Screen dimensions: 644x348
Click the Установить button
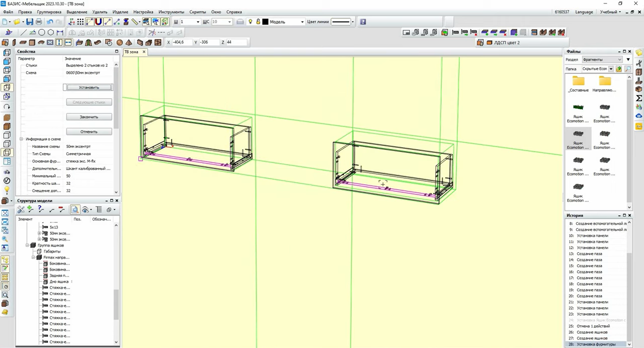coord(89,88)
